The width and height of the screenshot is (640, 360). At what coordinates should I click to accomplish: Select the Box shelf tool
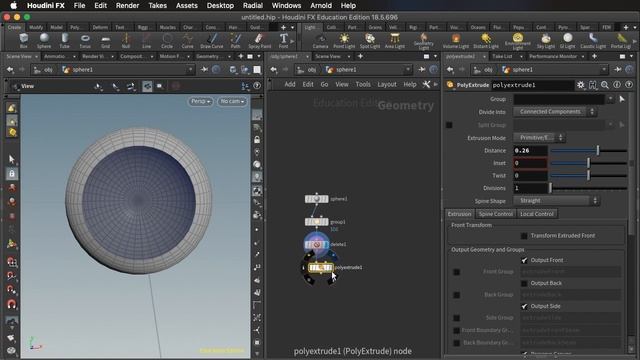[x=24, y=40]
